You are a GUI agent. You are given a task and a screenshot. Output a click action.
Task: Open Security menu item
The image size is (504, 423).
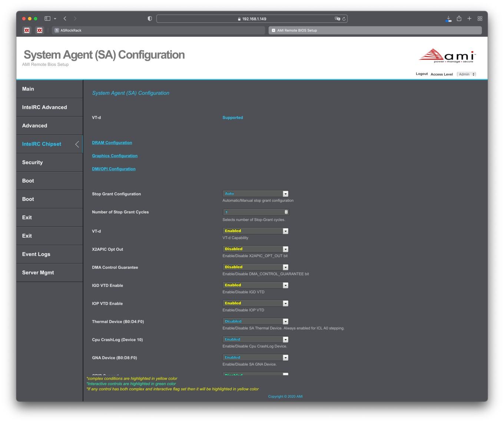(x=49, y=162)
